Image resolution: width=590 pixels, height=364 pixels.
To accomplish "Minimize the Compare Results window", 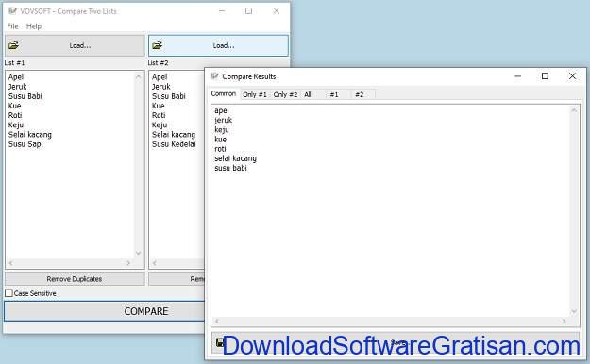I will pyautogui.click(x=517, y=76).
